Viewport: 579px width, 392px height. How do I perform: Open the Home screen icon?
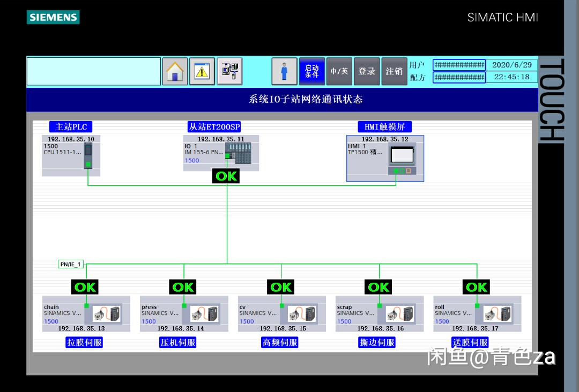tap(175, 72)
